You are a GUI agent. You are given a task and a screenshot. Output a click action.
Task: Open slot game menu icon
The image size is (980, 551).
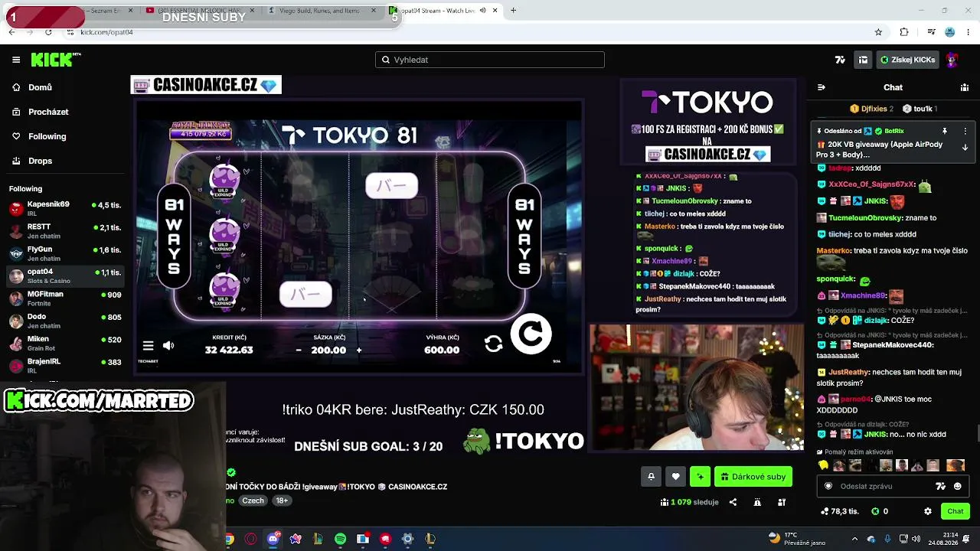click(x=149, y=346)
